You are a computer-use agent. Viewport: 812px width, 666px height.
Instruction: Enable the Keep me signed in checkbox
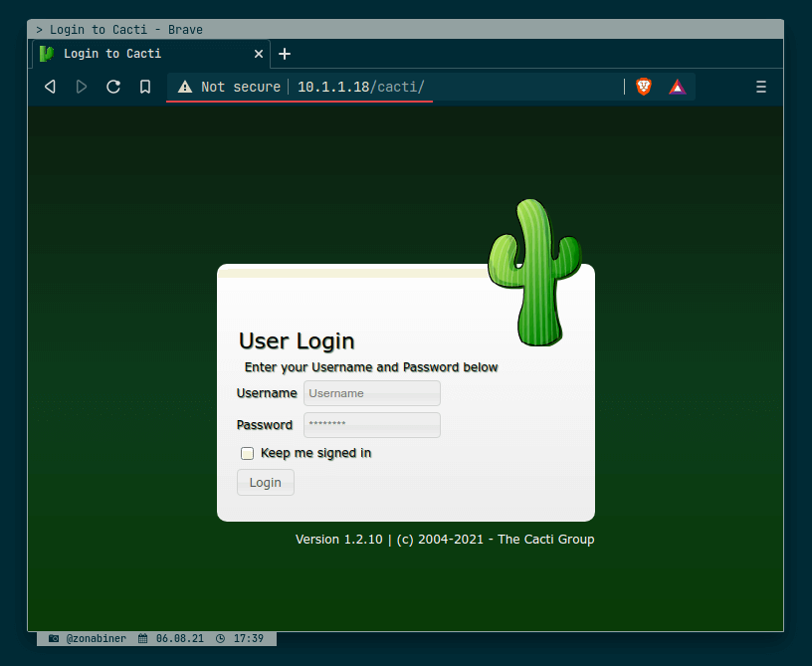pos(247,453)
